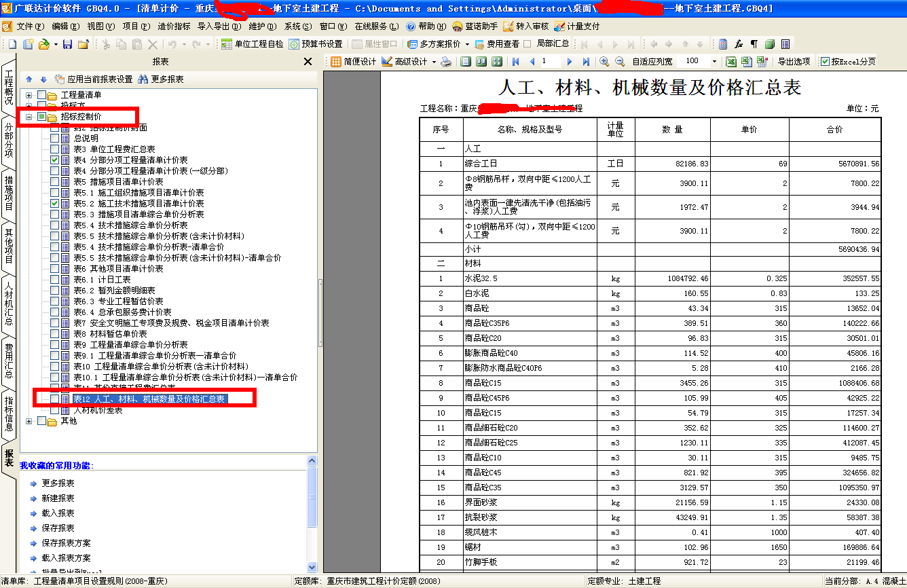Go to the last report page
907x588 pixels.
pyautogui.click(x=586, y=61)
